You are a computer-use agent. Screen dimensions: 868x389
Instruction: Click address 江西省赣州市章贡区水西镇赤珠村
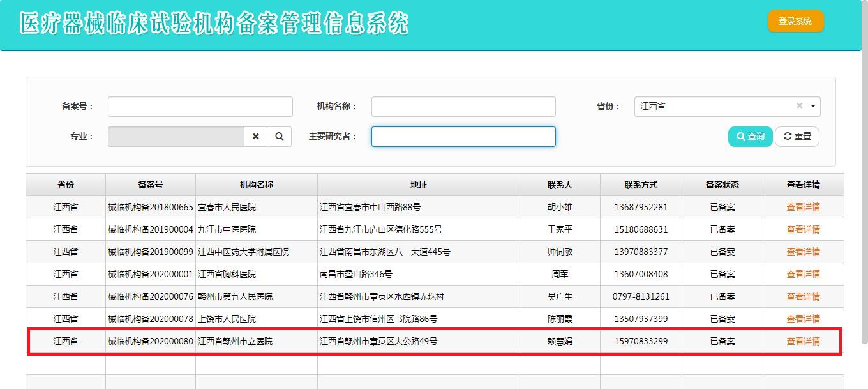[x=382, y=296]
